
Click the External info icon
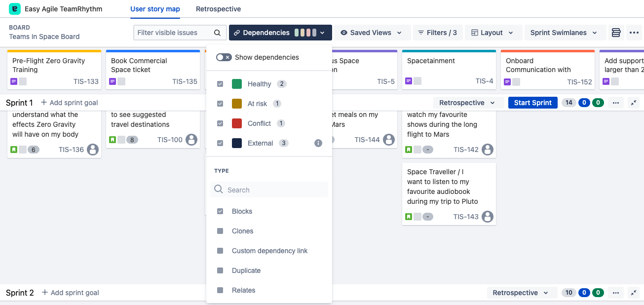(x=318, y=143)
